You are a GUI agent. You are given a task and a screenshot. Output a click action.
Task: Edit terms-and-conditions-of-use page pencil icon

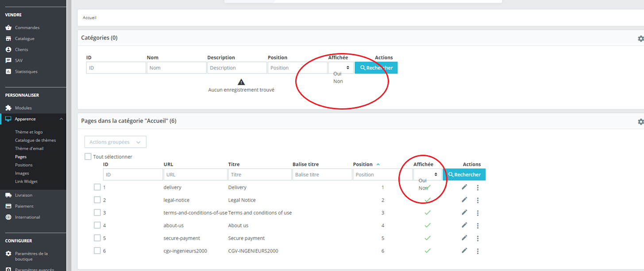coord(464,213)
